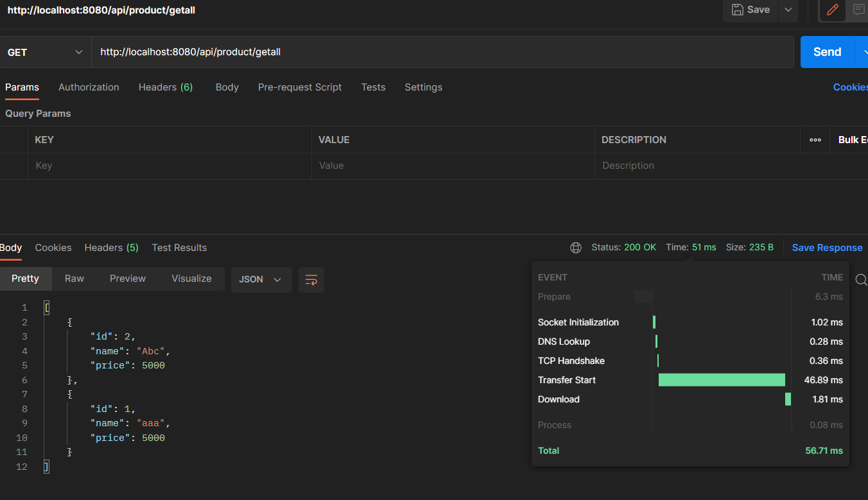Toggle the wrap lines icon
868x500 pixels.
click(311, 280)
